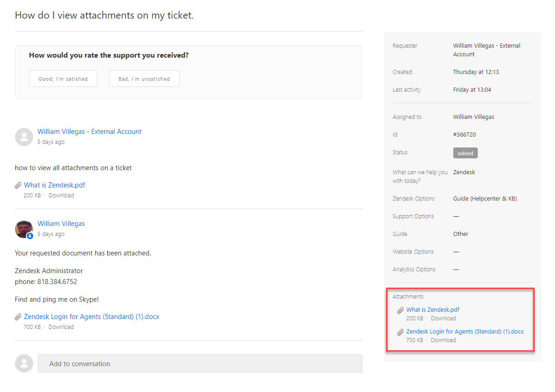The height and width of the screenshot is (392, 555).
Task: Click the gray avatar of William Villegas - External Account
Action: pos(24,137)
